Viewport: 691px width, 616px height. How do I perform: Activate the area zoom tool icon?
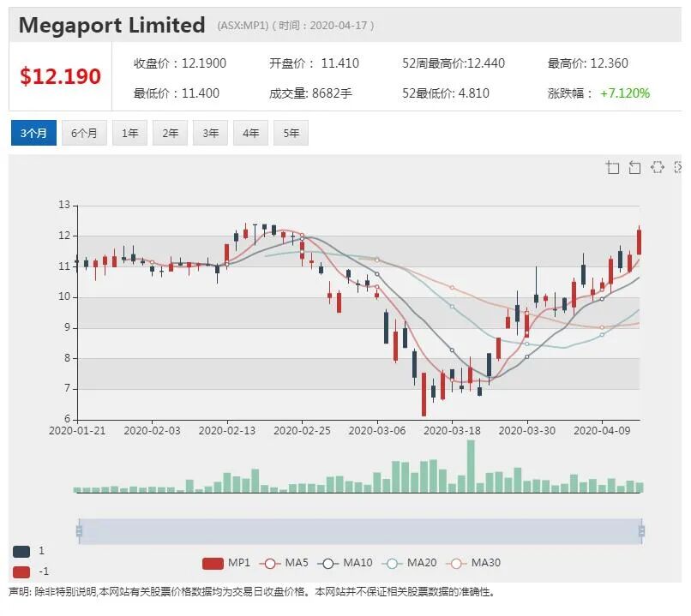coord(613,167)
